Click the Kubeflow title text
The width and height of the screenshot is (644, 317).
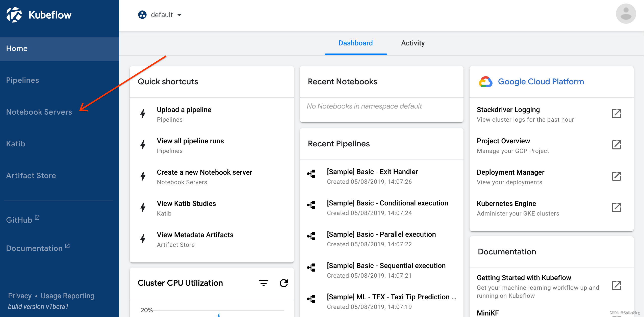tap(50, 15)
